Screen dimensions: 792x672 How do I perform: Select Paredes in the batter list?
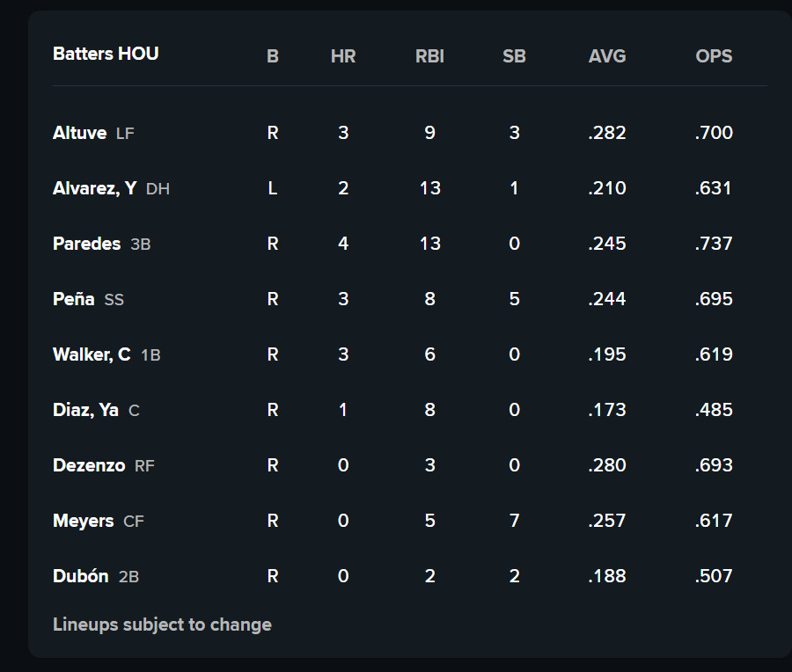87,244
